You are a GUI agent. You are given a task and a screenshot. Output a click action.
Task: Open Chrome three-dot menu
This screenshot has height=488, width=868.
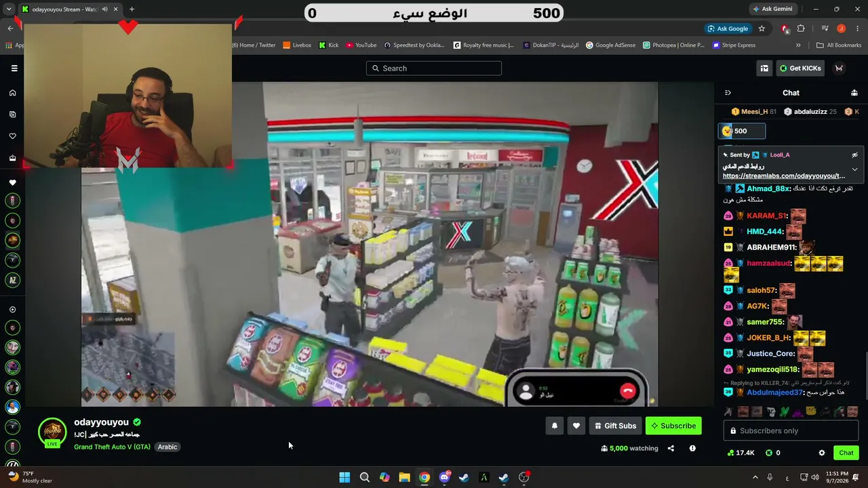(858, 28)
